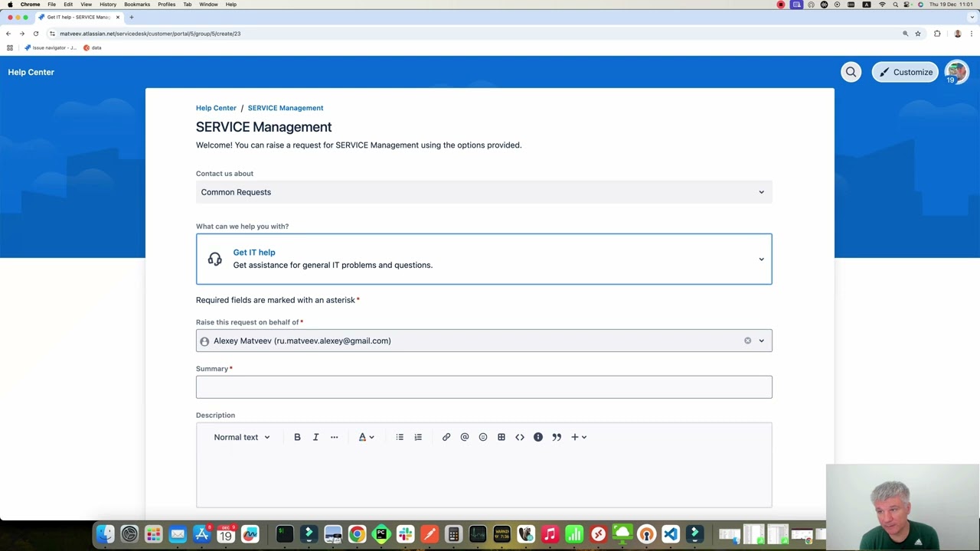Open Raise this request on behalf dropdown arrow

click(x=762, y=341)
